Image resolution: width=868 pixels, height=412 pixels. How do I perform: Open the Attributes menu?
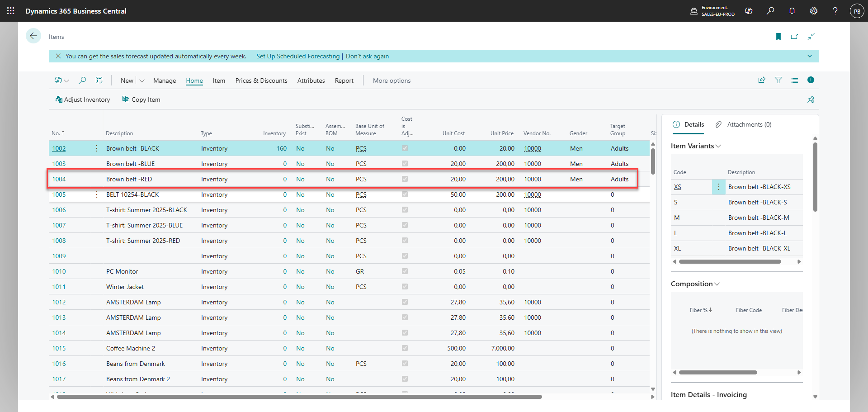pyautogui.click(x=311, y=81)
